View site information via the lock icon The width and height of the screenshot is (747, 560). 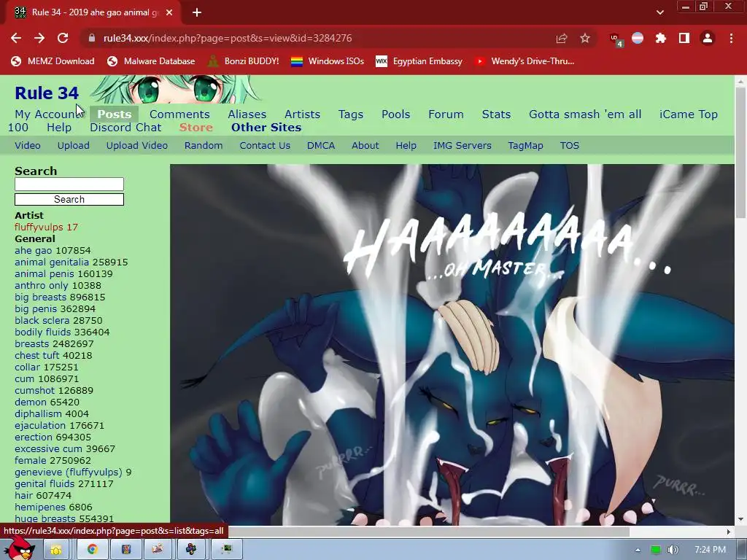92,38
